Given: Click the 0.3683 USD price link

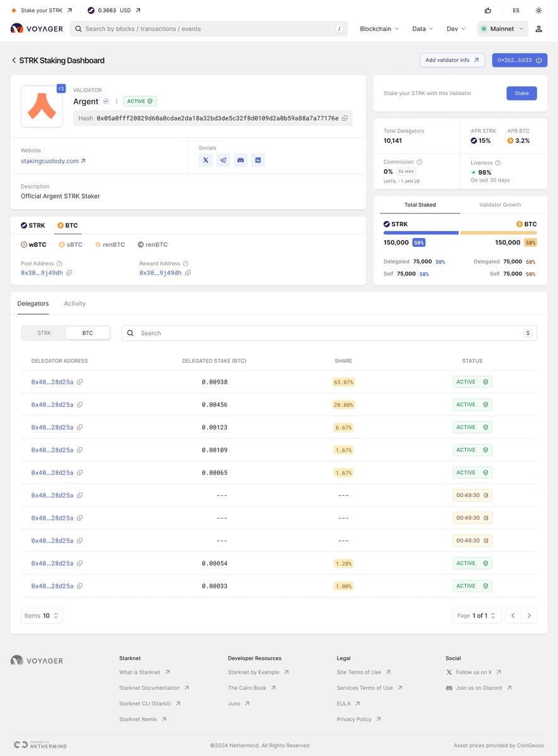Looking at the screenshot, I should [x=114, y=10].
